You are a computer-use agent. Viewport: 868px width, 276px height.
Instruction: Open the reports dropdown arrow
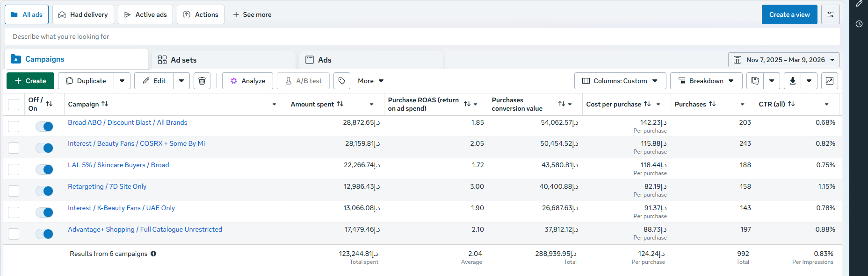pyautogui.click(x=772, y=81)
